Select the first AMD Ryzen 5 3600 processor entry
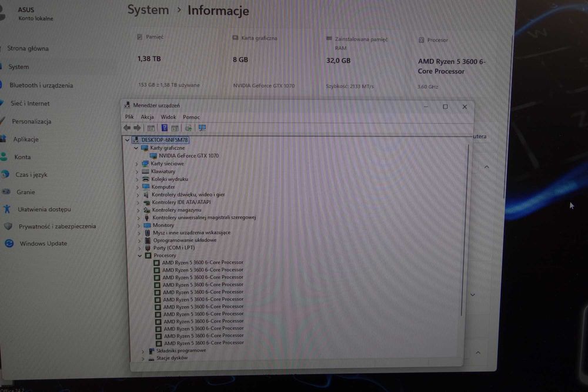Screen dimensions: 588x392 (x=202, y=262)
